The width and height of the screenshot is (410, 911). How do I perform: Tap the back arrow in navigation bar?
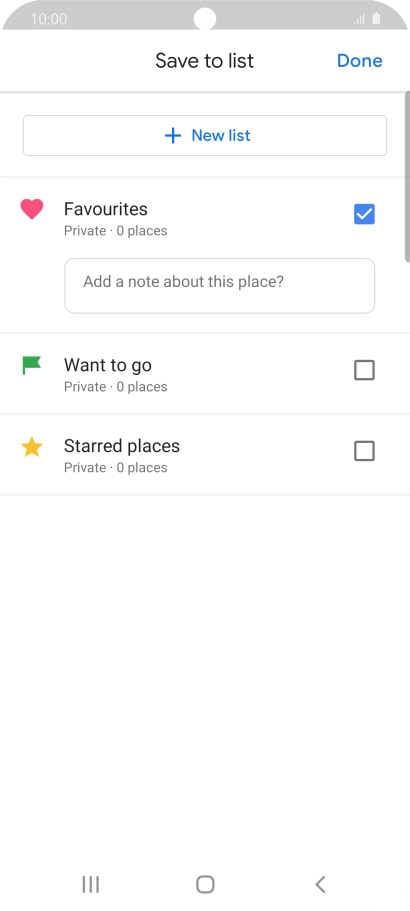click(320, 884)
